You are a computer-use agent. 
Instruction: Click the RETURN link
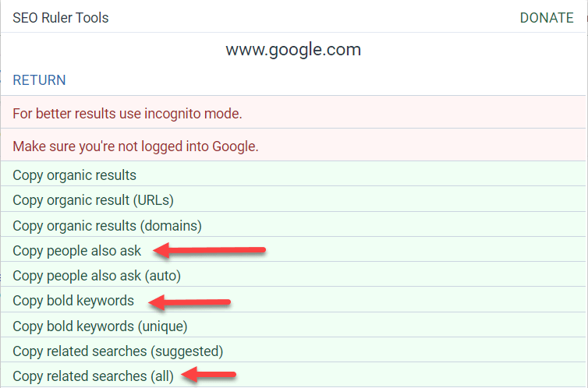(x=39, y=80)
